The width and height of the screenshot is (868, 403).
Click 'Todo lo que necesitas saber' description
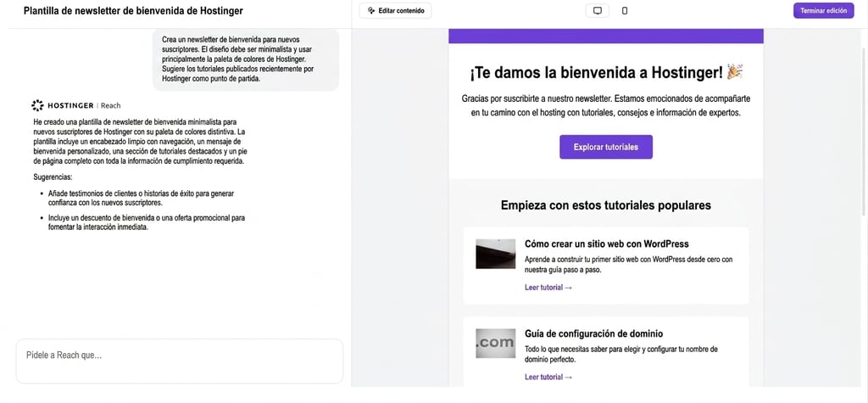click(x=621, y=355)
